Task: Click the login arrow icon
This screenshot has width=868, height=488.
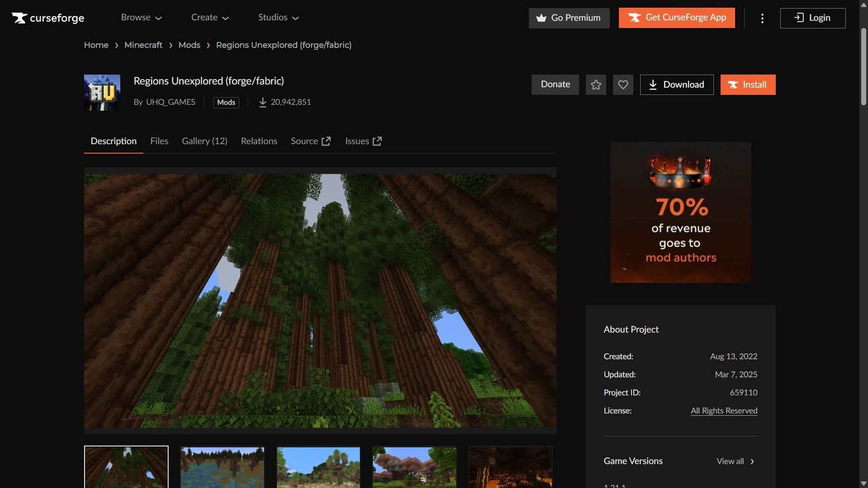Action: tap(798, 17)
